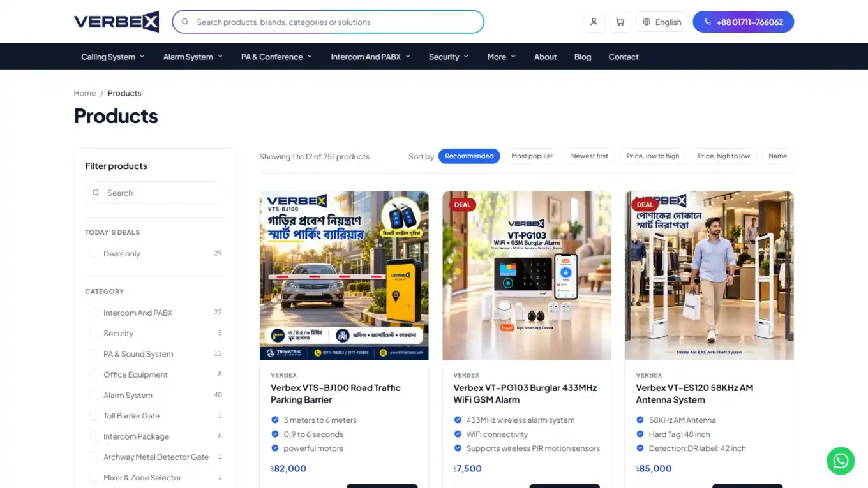Check the Security category filter
Image resolution: width=868 pixels, height=488 pixels.
coord(94,334)
